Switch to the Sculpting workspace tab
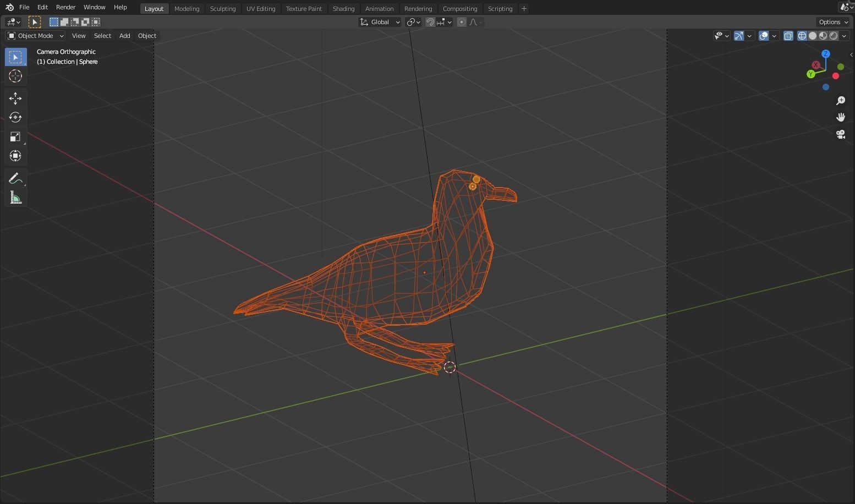Screen dimensions: 855x504 point(223,9)
